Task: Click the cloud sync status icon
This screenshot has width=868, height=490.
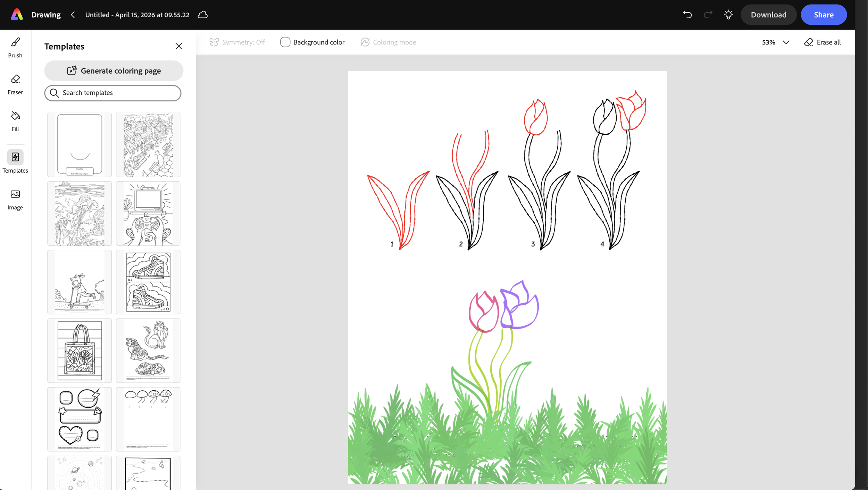Action: coord(203,15)
